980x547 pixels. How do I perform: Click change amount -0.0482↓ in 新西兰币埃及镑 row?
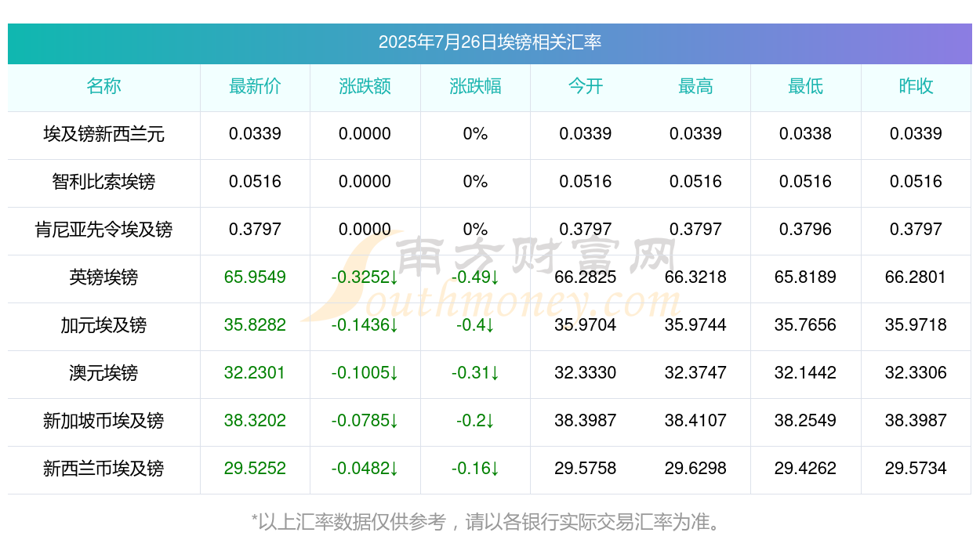(x=365, y=469)
